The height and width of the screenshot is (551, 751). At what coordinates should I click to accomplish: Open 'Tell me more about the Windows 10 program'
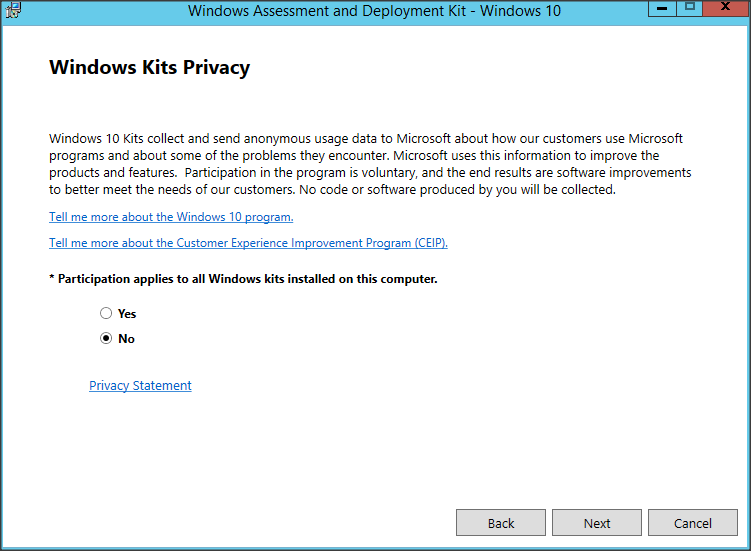pos(171,217)
